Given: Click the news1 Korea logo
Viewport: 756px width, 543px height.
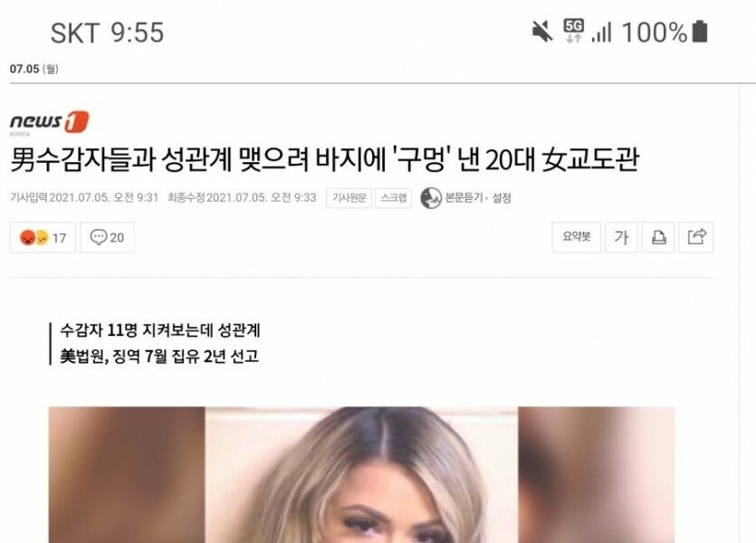Looking at the screenshot, I should click(x=49, y=122).
